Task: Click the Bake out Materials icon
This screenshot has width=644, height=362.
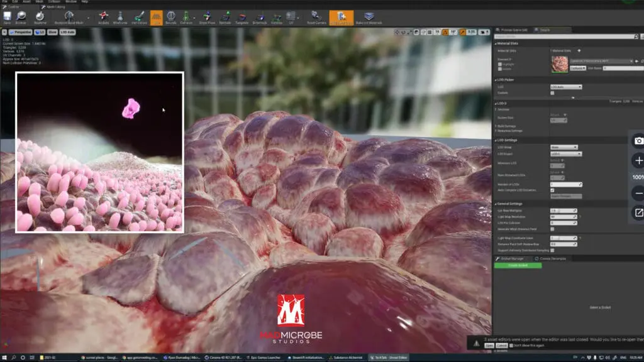Action: click(369, 17)
